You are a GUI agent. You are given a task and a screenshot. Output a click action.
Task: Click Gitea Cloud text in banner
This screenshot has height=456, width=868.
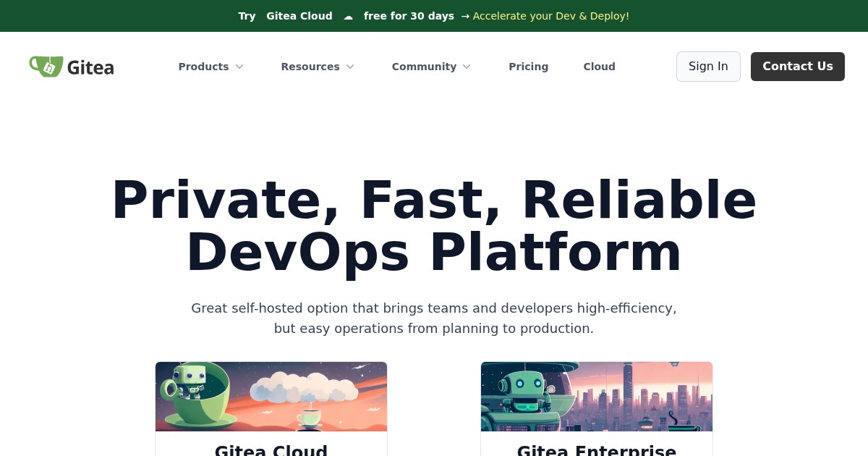[x=299, y=16]
